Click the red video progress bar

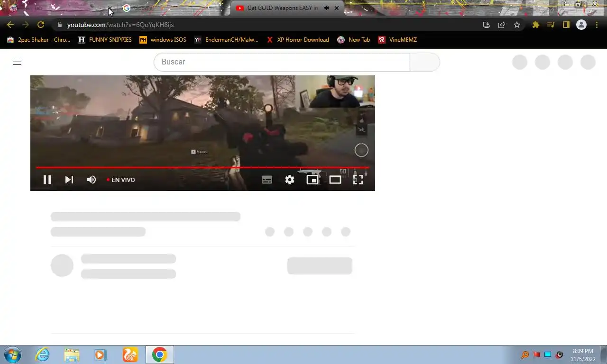(202, 167)
